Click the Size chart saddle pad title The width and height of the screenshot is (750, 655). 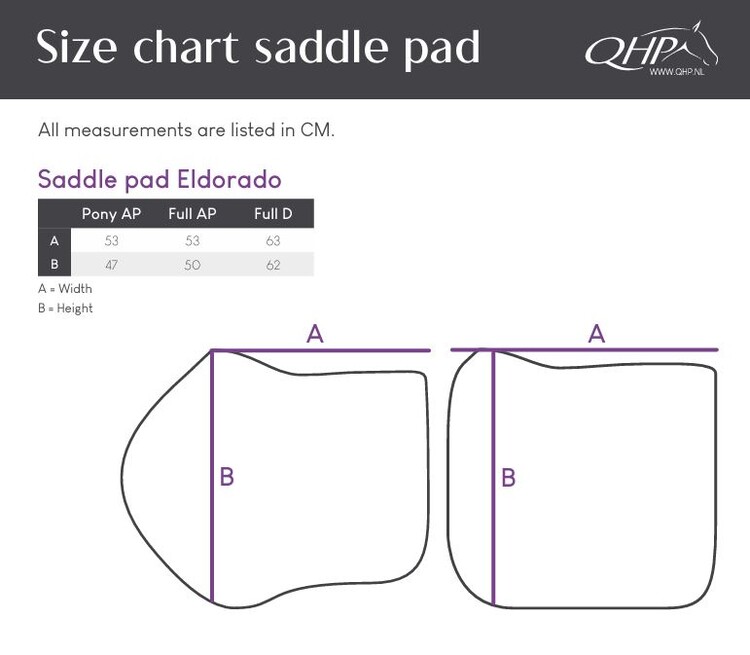coord(258,48)
